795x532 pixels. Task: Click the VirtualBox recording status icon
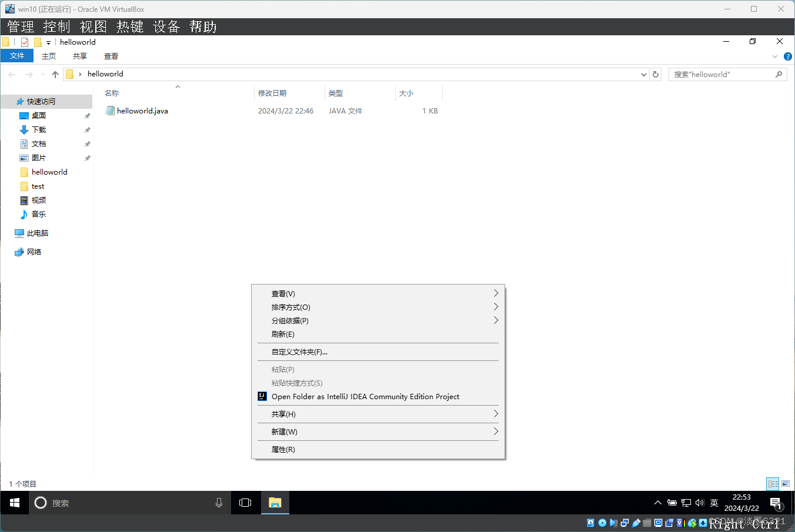coord(669,523)
